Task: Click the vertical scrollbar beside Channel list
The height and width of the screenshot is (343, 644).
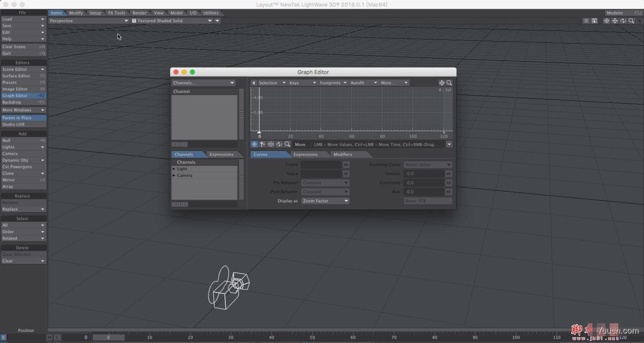Action: point(241,114)
